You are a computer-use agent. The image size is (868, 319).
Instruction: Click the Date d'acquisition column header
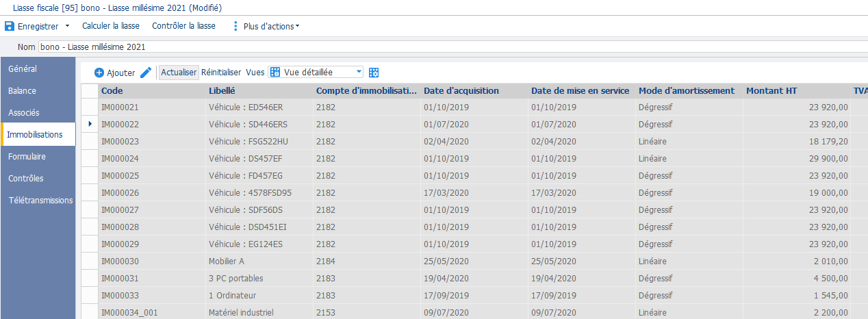click(x=474, y=90)
